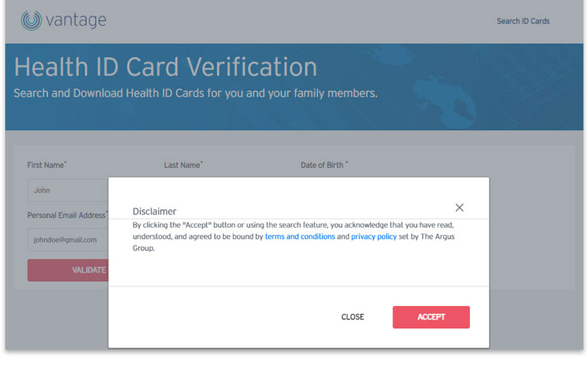This screenshot has height=370, width=588.
Task: Click the First Name label
Action: (46, 165)
